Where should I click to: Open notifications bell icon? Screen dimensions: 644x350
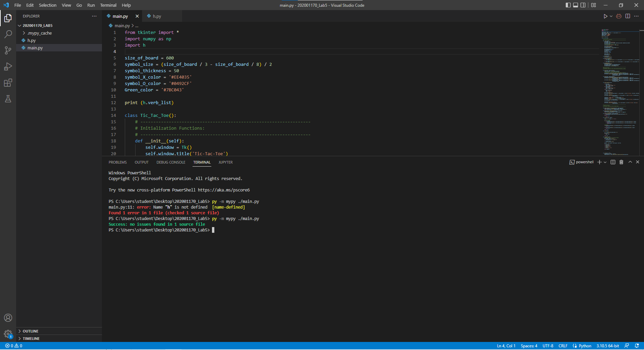[637, 346]
